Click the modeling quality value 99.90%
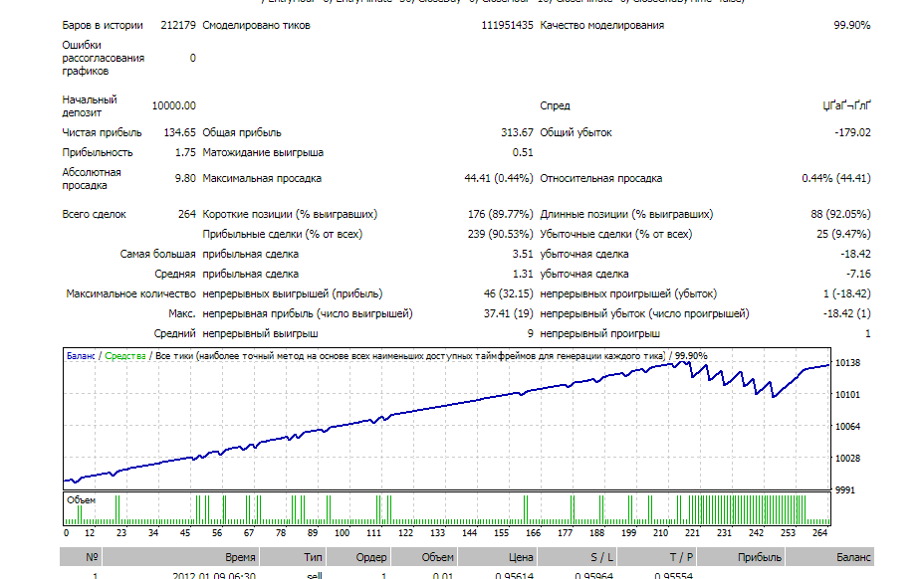 [851, 25]
